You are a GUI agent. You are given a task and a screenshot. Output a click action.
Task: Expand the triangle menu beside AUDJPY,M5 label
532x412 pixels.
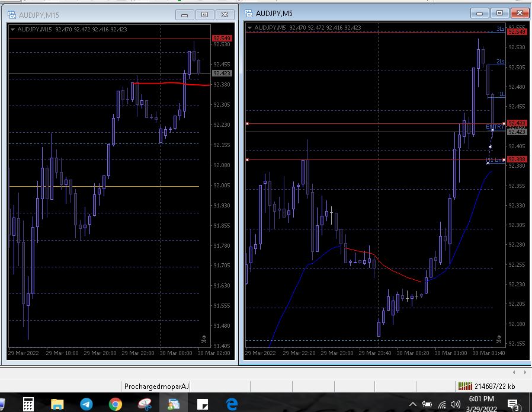pyautogui.click(x=250, y=27)
